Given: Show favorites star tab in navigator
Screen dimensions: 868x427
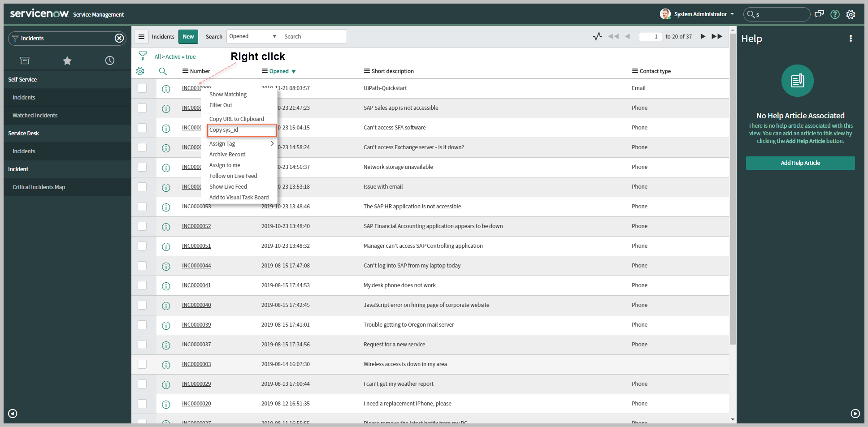Looking at the screenshot, I should coord(67,60).
